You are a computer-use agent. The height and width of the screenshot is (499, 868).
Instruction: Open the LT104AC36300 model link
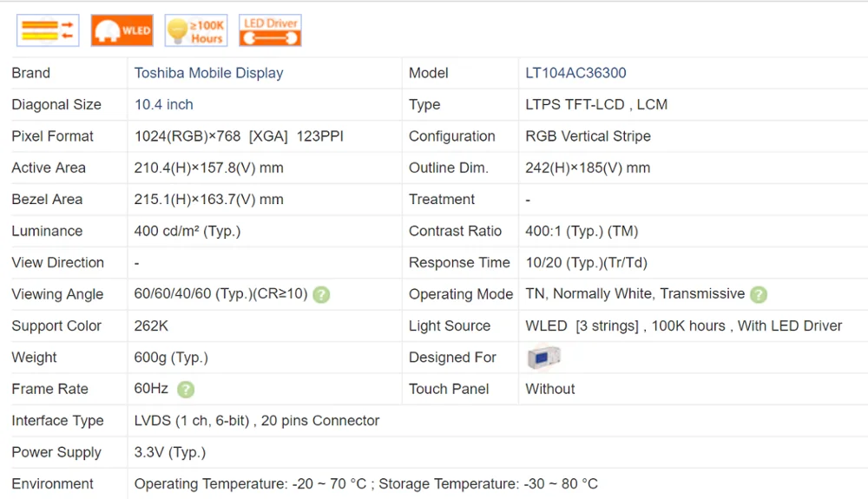pyautogui.click(x=575, y=73)
